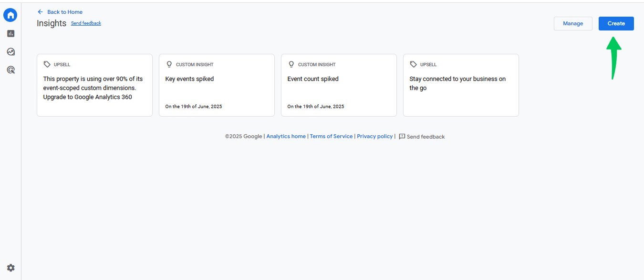The image size is (644, 280).
Task: Click UPSELL label on custom dimensions card
Action: coord(62,64)
